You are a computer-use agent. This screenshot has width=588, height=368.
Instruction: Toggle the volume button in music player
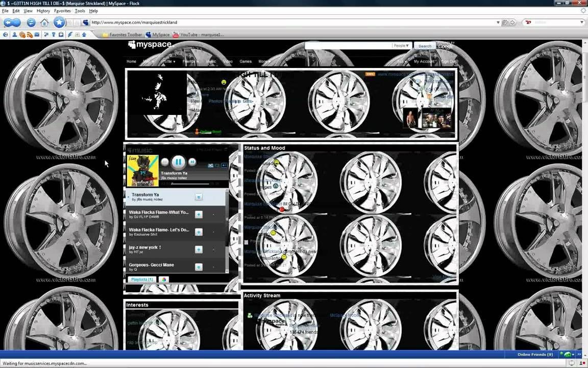coord(224,165)
